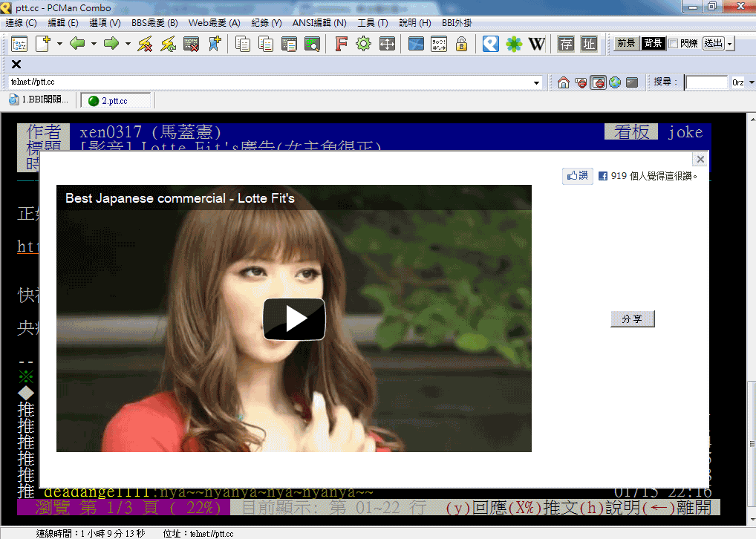Open Wikipedia with the W icon

537,44
